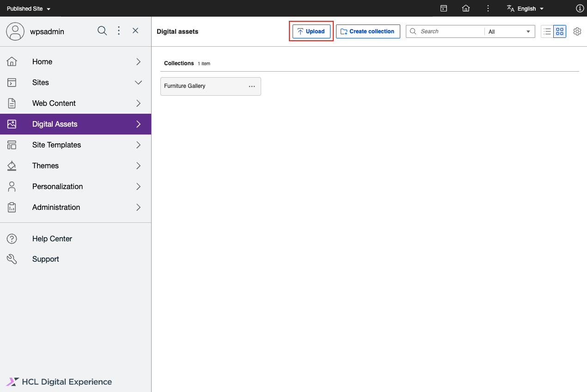
Task: Open the Published Site dropdown
Action: 29,8
